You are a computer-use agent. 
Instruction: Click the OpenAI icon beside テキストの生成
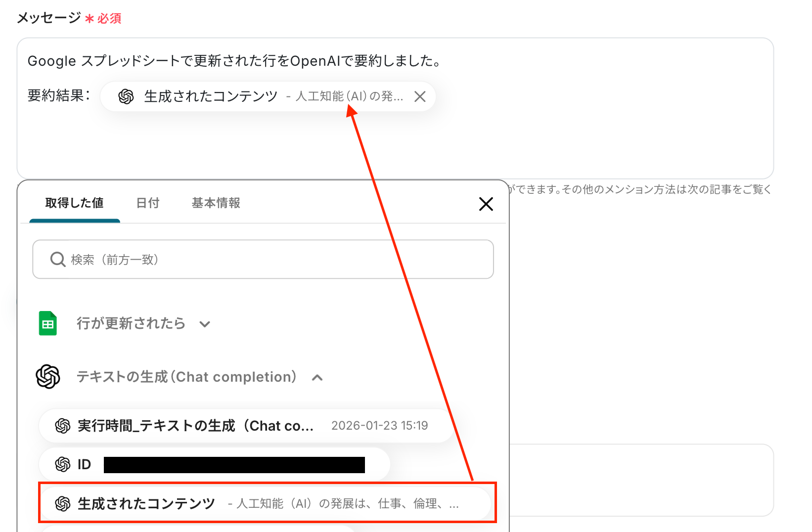tap(48, 377)
